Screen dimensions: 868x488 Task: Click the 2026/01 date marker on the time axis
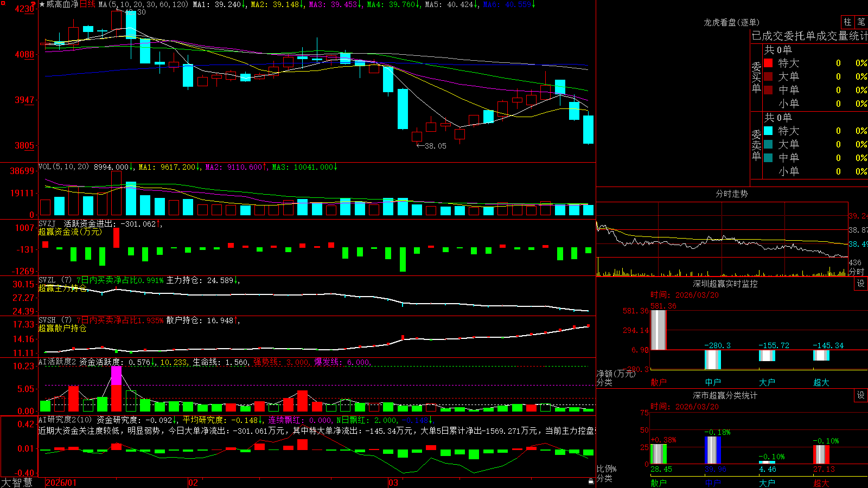point(61,483)
